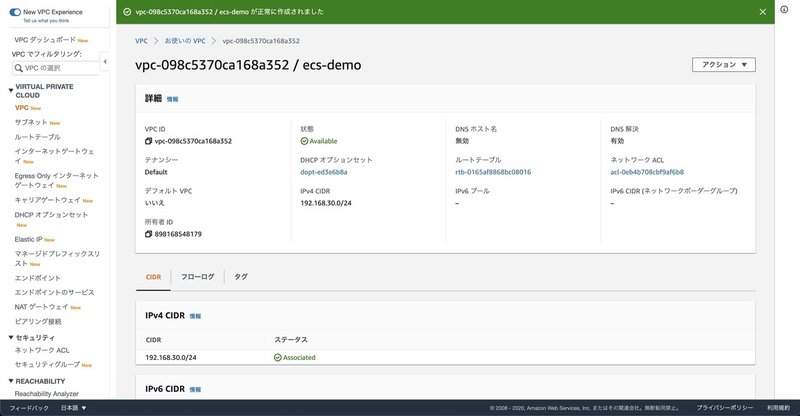
Task: Open エンドポイントのサービス in sidebar
Action: pos(55,292)
